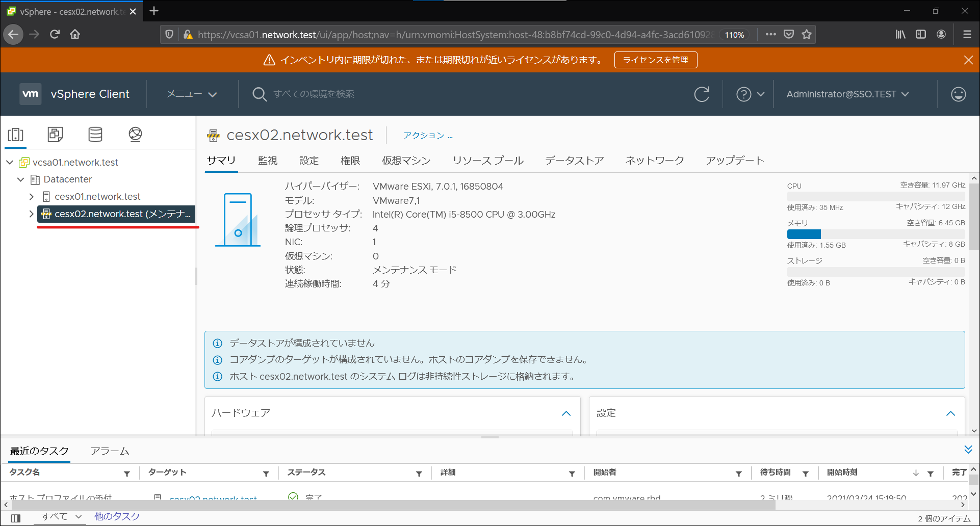This screenshot has width=980, height=526.
Task: Switch to the 監視 tab
Action: pyautogui.click(x=268, y=161)
